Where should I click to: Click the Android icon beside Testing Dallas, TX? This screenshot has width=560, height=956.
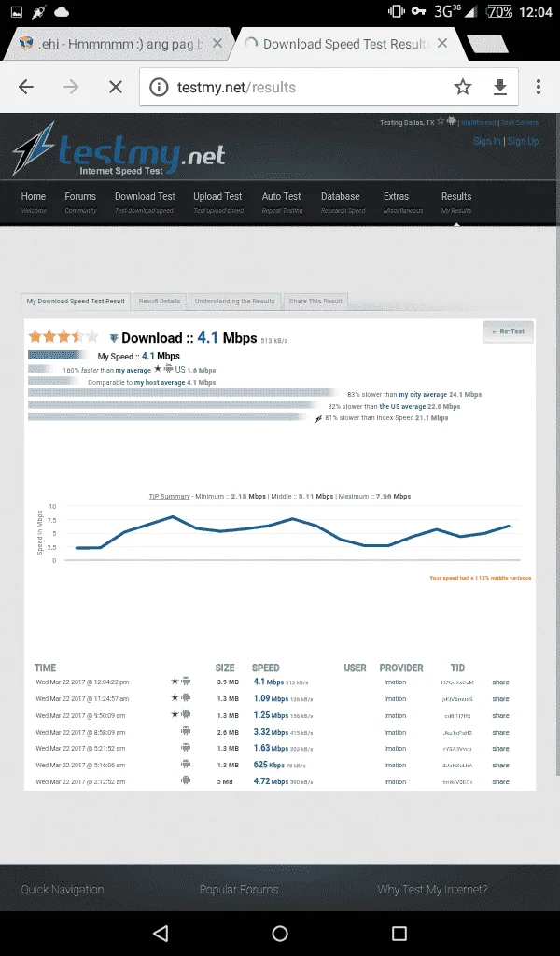(x=452, y=121)
